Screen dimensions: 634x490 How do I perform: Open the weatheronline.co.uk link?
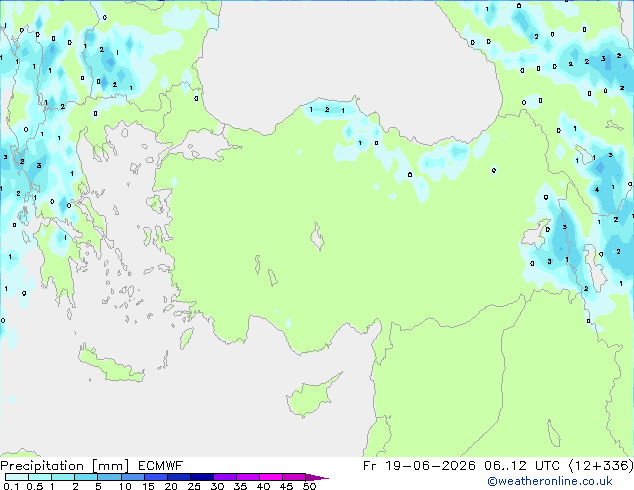click(549, 481)
